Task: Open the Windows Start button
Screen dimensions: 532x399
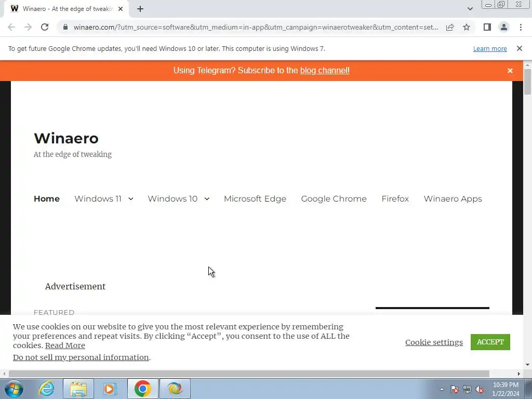Action: pos(14,389)
